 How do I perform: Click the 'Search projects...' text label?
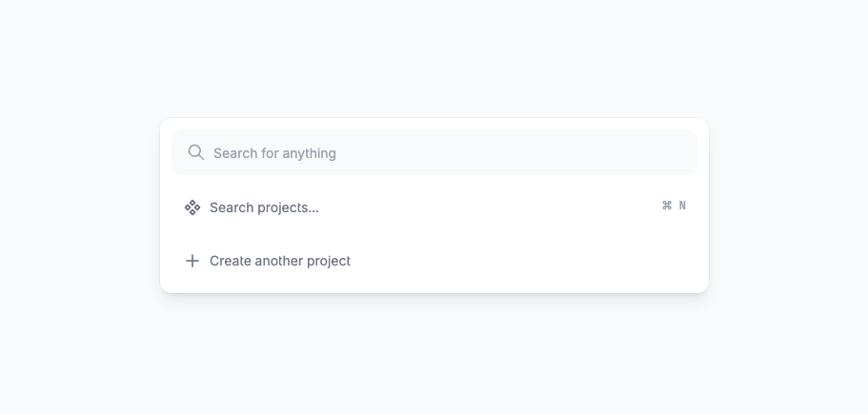(x=264, y=207)
